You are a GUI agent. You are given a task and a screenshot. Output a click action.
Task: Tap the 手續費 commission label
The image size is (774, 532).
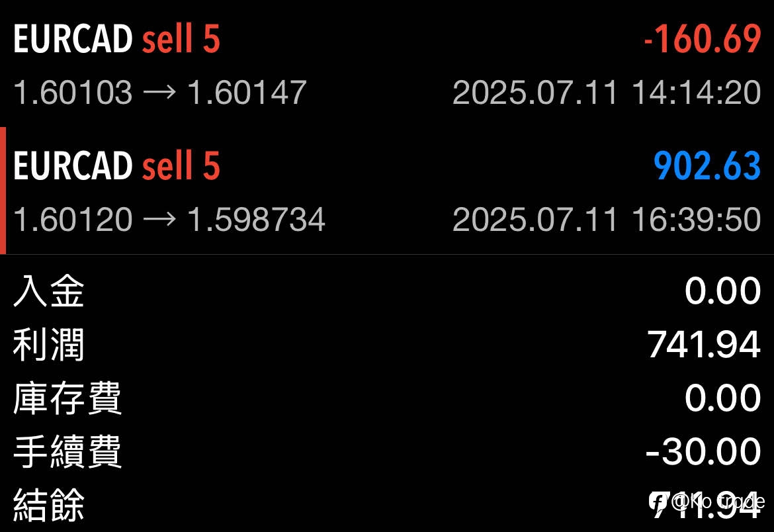tap(67, 451)
